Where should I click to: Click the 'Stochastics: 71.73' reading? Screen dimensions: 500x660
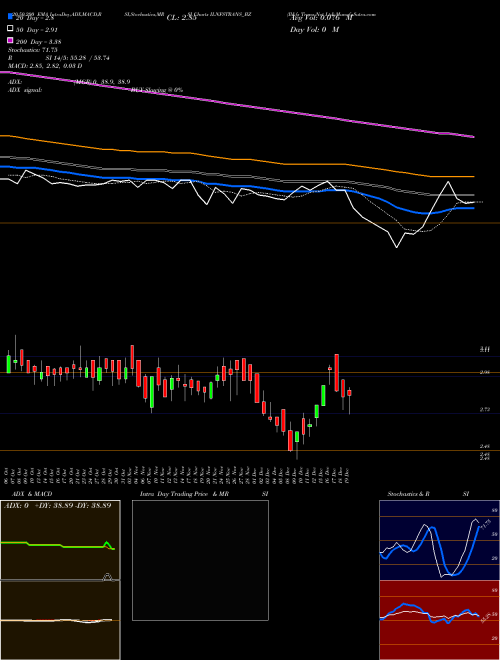[33, 50]
